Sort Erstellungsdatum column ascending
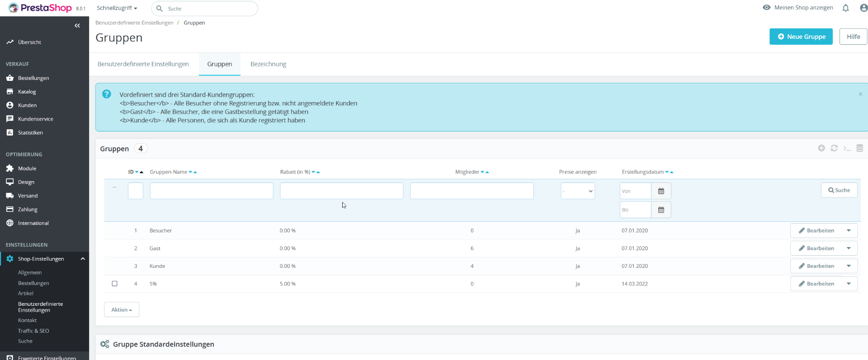Viewport: 868px width, 360px height. click(672, 172)
